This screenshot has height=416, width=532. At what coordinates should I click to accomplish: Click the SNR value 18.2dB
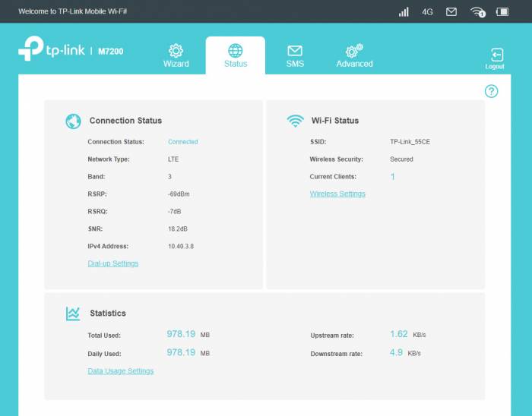point(178,229)
